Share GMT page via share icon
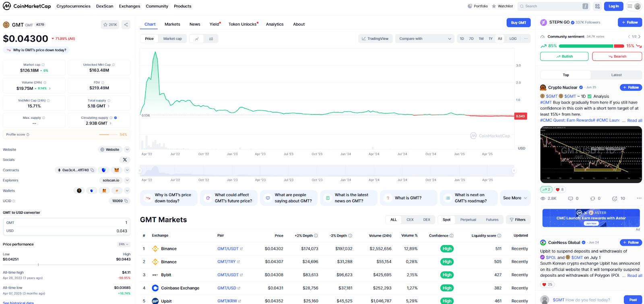The height and width of the screenshot is (304, 644). [x=126, y=25]
